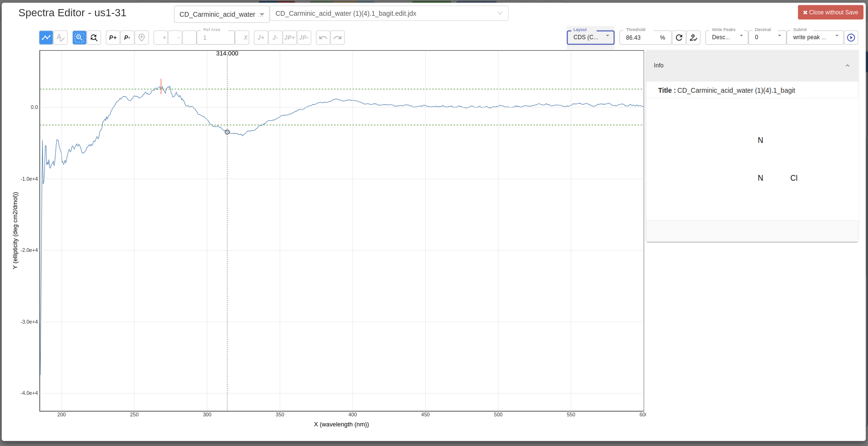Toggle the J+ coupling button

coord(261,37)
